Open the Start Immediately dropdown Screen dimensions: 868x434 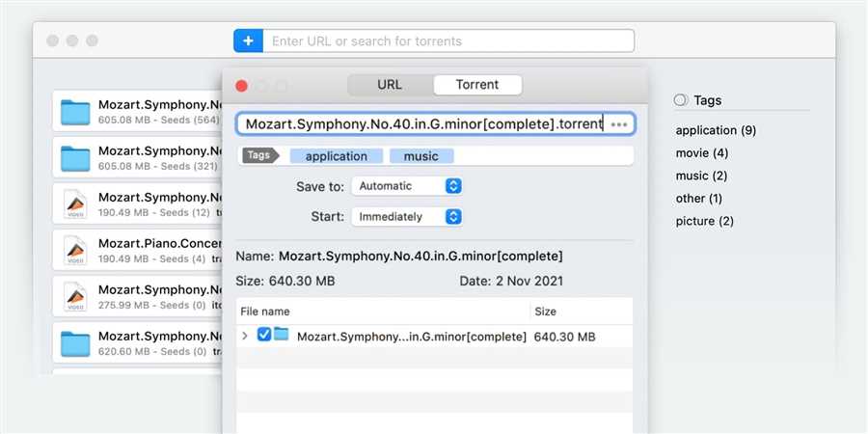pyautogui.click(x=406, y=217)
